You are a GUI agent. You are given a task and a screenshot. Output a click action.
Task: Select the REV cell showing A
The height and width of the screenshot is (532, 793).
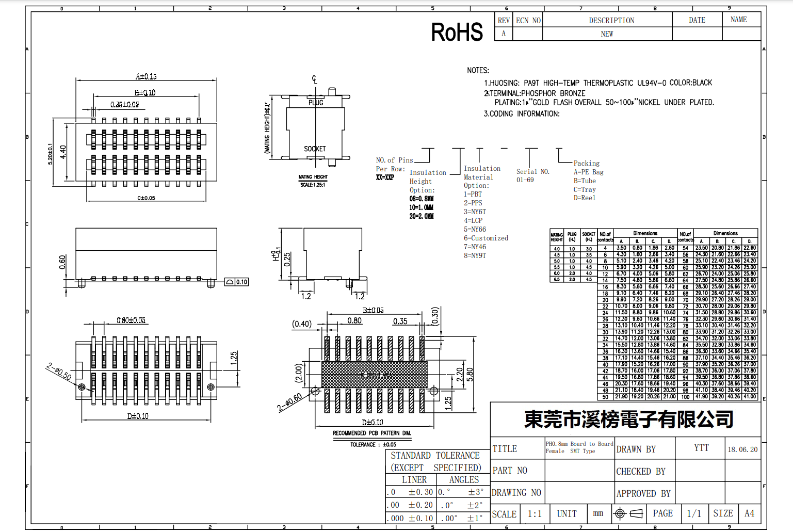(x=504, y=34)
